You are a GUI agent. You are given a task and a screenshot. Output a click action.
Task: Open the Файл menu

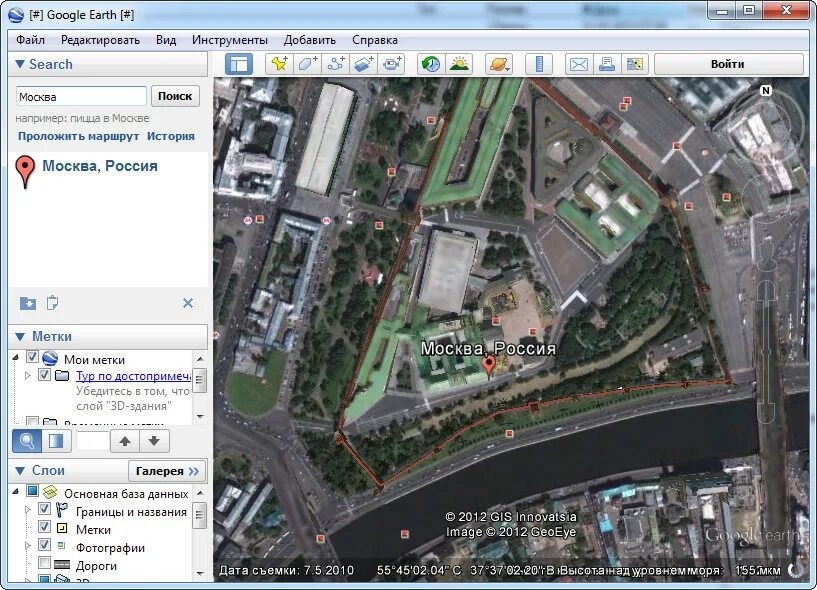click(30, 40)
